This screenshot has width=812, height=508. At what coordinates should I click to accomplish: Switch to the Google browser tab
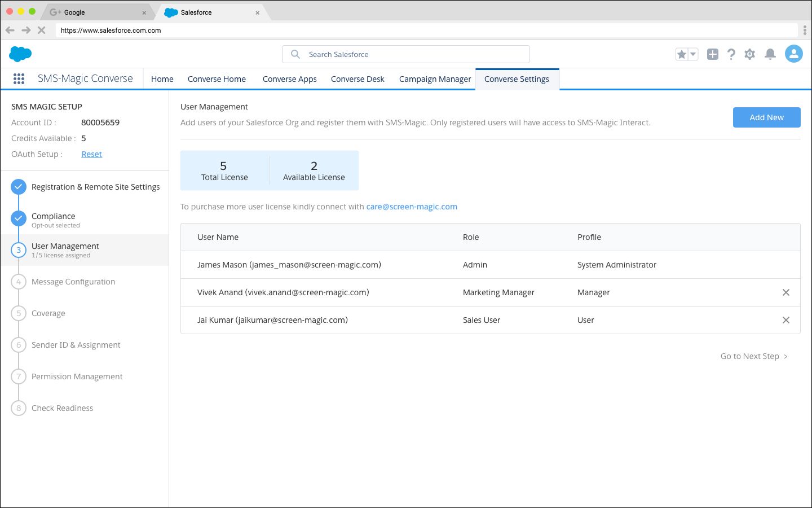97,12
